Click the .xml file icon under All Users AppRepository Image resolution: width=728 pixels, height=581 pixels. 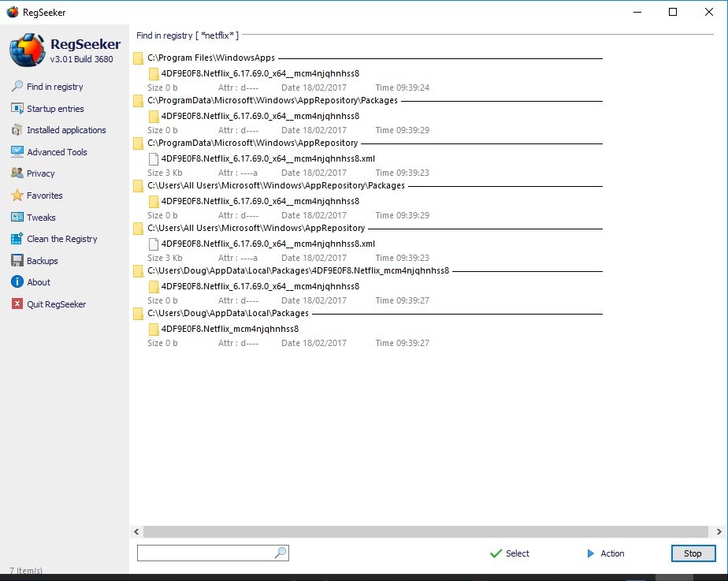[x=154, y=244]
